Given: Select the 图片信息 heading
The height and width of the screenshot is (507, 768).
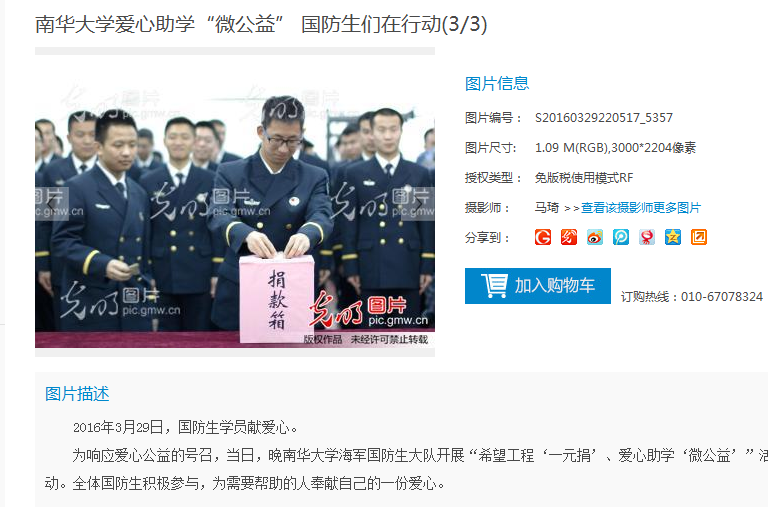Looking at the screenshot, I should (x=497, y=84).
